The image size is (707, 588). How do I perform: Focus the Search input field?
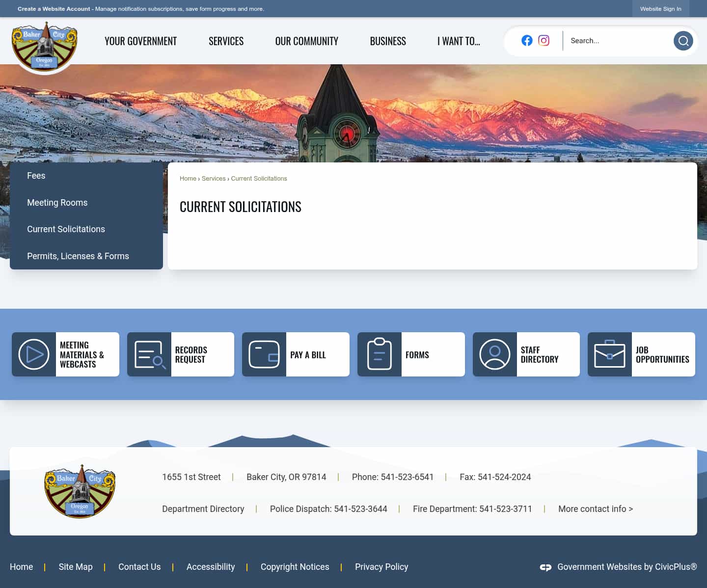pos(618,41)
